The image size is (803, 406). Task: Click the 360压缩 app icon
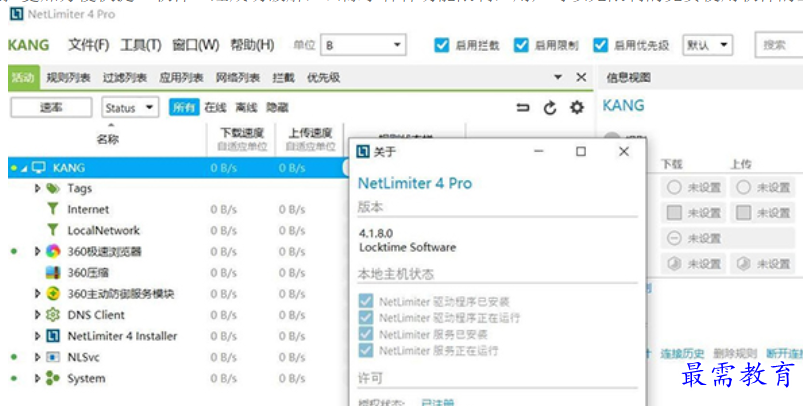point(53,272)
